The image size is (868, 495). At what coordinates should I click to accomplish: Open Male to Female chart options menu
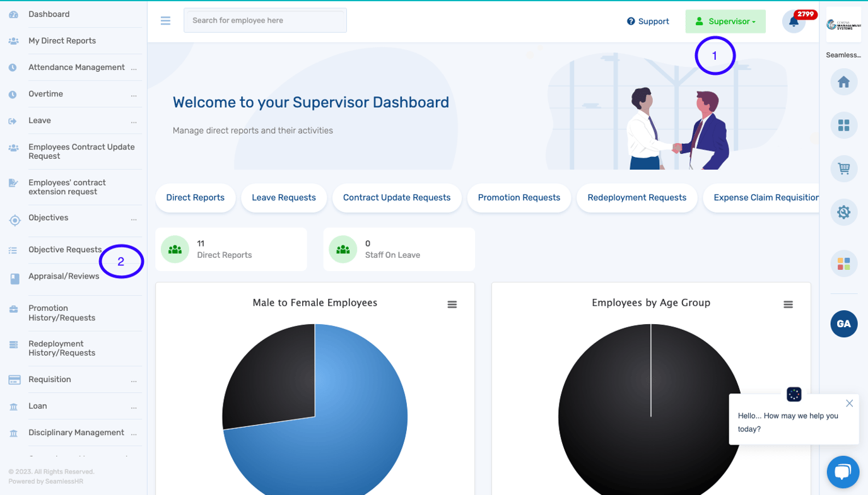[452, 305]
